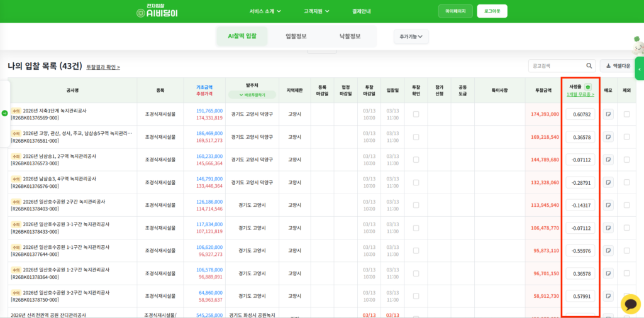This screenshot has height=318, width=644.
Task: Click the search magnifier icon in 공고검색
Action: [589, 65]
